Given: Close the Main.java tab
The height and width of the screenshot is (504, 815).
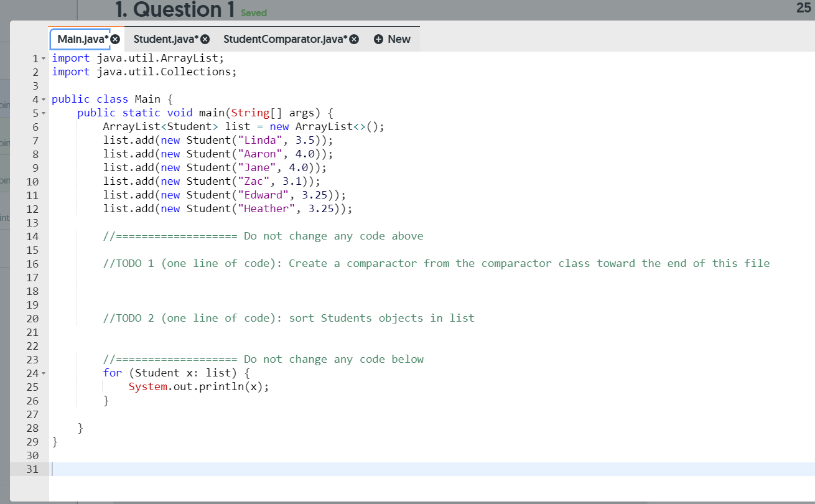Looking at the screenshot, I should point(115,38).
